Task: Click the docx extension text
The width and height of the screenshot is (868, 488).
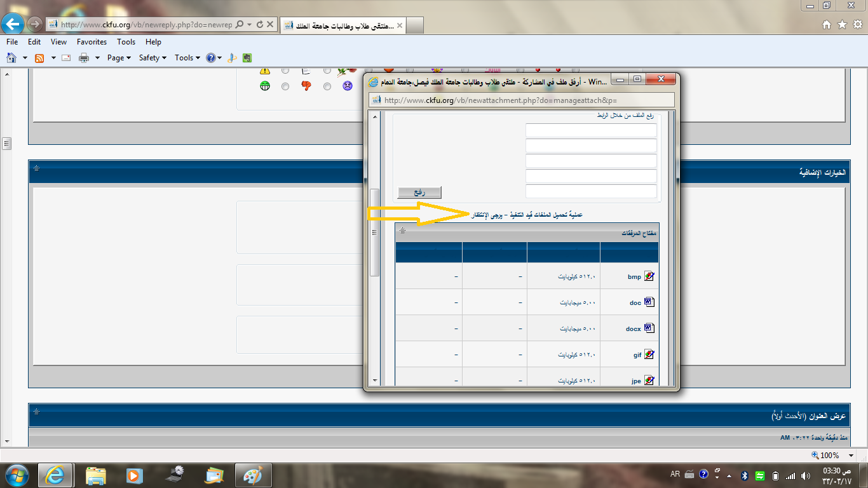Action: point(634,329)
